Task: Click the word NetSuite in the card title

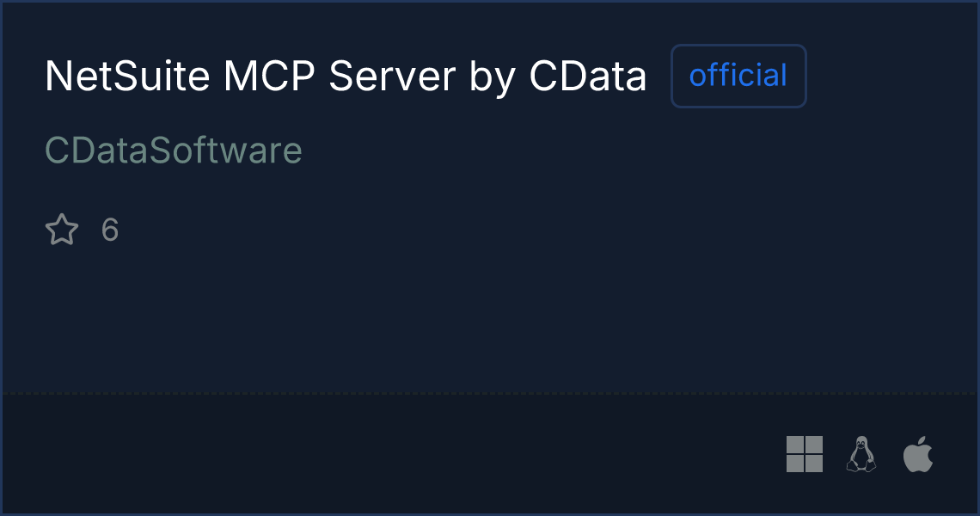Action: (x=127, y=77)
